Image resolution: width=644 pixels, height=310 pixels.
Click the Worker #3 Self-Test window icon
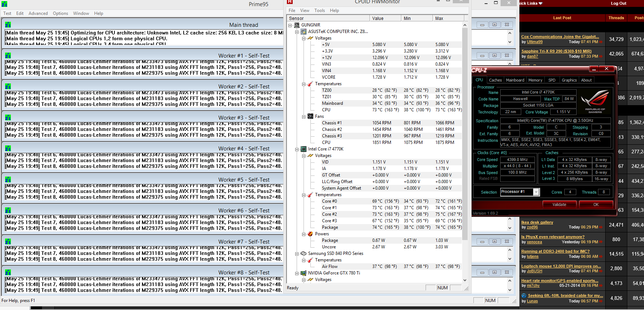[x=8, y=117]
